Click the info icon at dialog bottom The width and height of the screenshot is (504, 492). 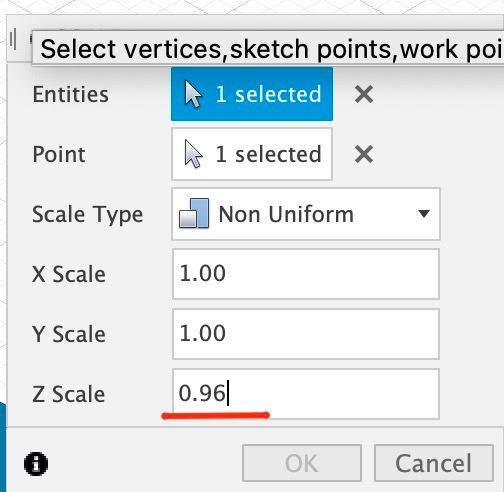click(x=36, y=464)
